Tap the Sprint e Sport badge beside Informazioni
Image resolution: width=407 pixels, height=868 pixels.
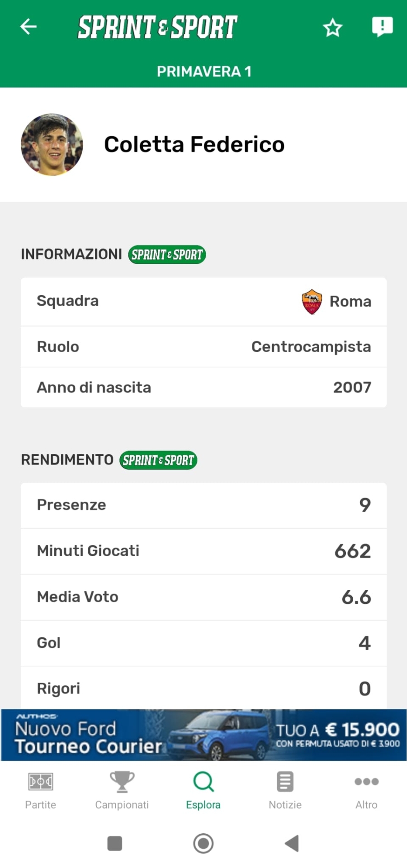167,255
